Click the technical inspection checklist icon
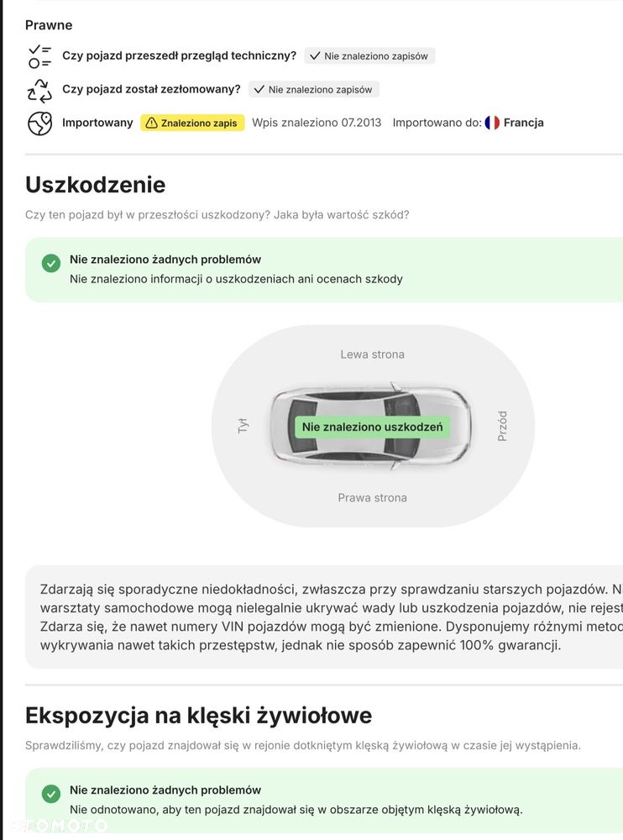Image resolution: width=623 pixels, height=840 pixels. [x=39, y=56]
